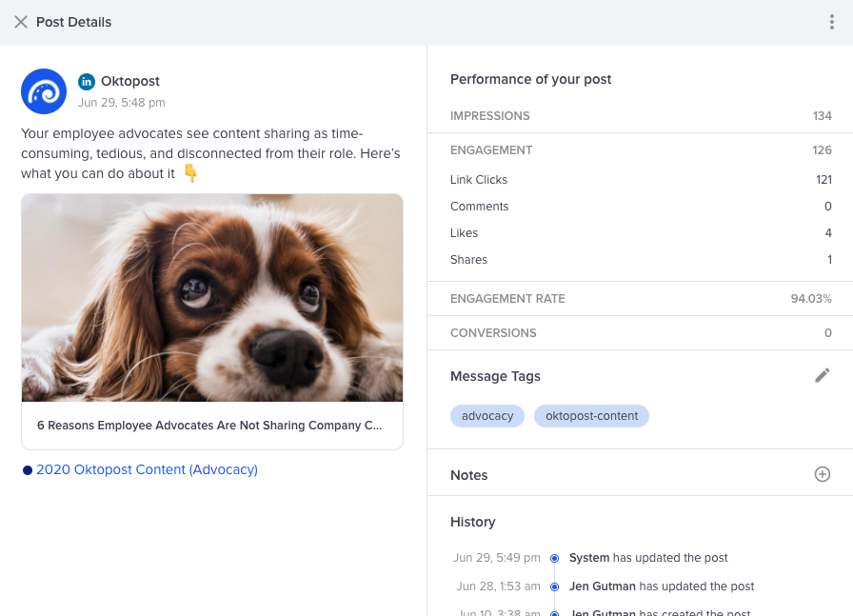Select the advocacy tag

487,416
